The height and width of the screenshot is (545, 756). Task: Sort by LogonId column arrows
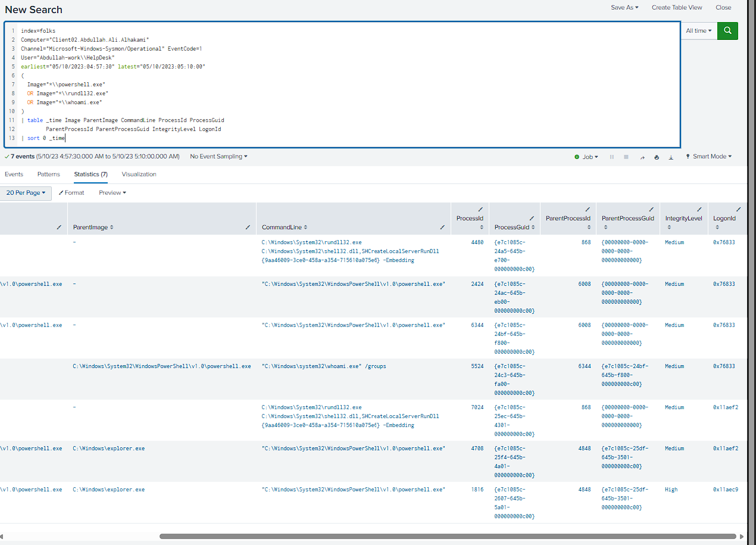tap(716, 228)
